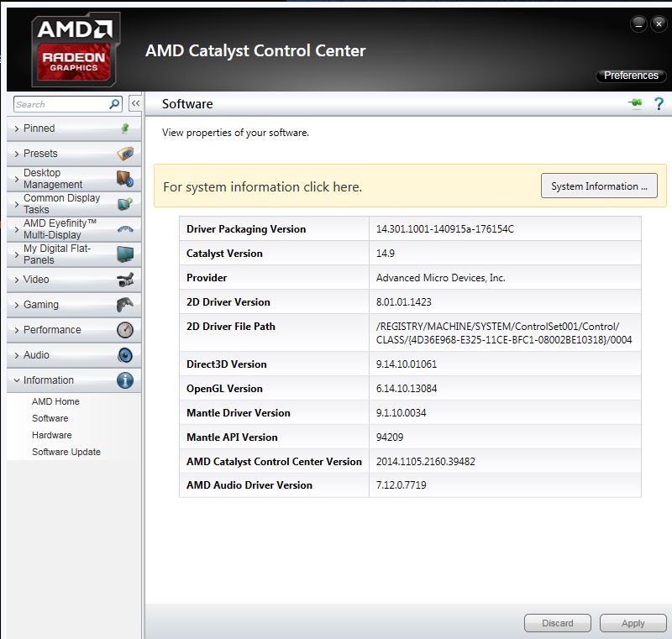Open the Preferences menu
Image resolution: width=672 pixels, height=639 pixels.
point(631,76)
